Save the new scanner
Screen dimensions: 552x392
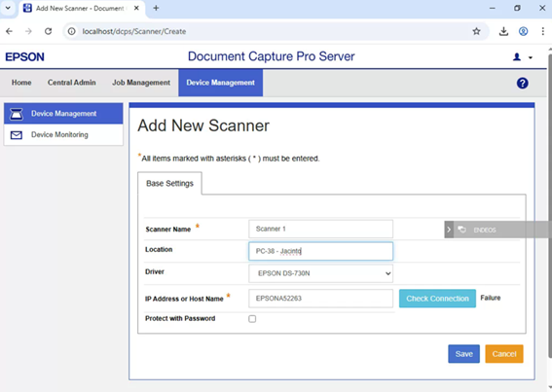pyautogui.click(x=463, y=354)
